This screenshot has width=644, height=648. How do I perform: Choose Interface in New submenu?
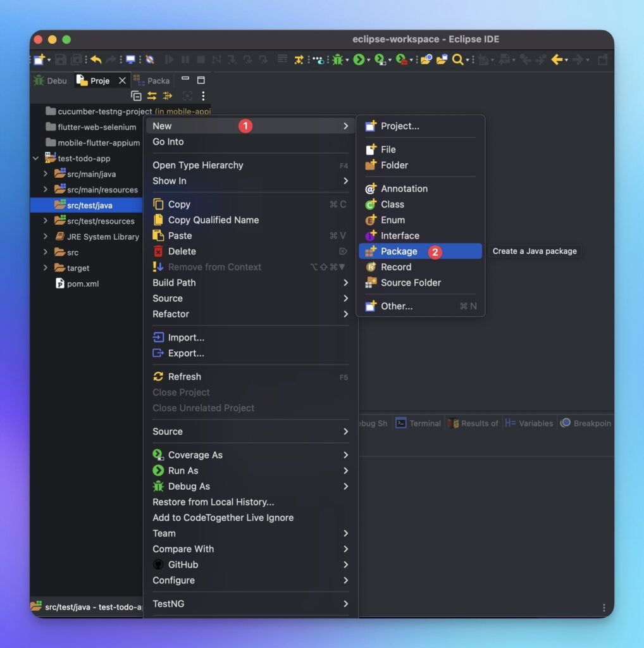coord(420,235)
